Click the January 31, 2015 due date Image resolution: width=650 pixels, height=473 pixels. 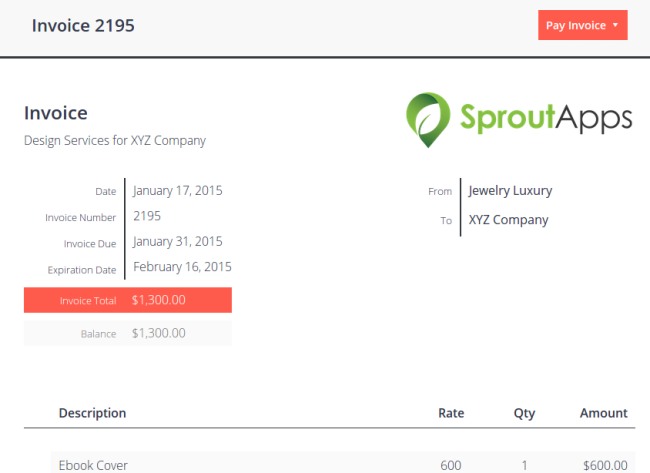(178, 241)
